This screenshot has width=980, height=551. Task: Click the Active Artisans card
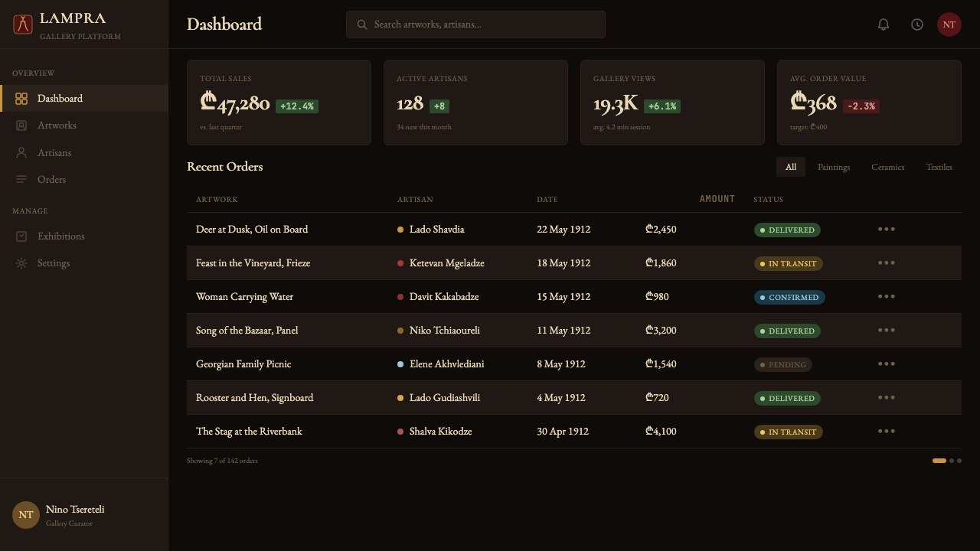click(x=475, y=103)
